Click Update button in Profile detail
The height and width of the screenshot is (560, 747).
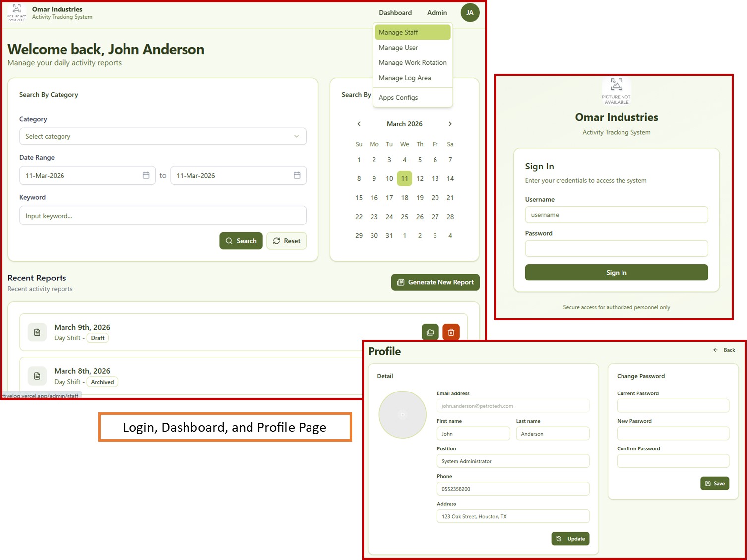(x=570, y=539)
